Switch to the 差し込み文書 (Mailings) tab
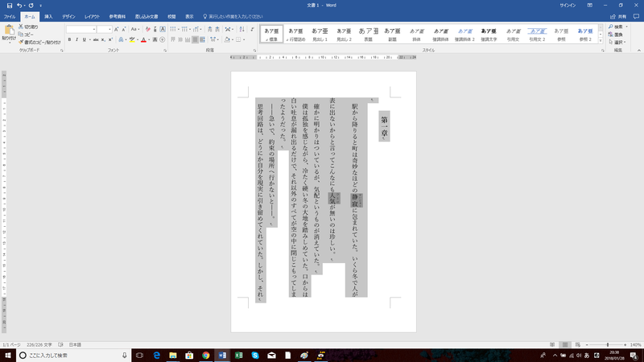 pos(147,16)
